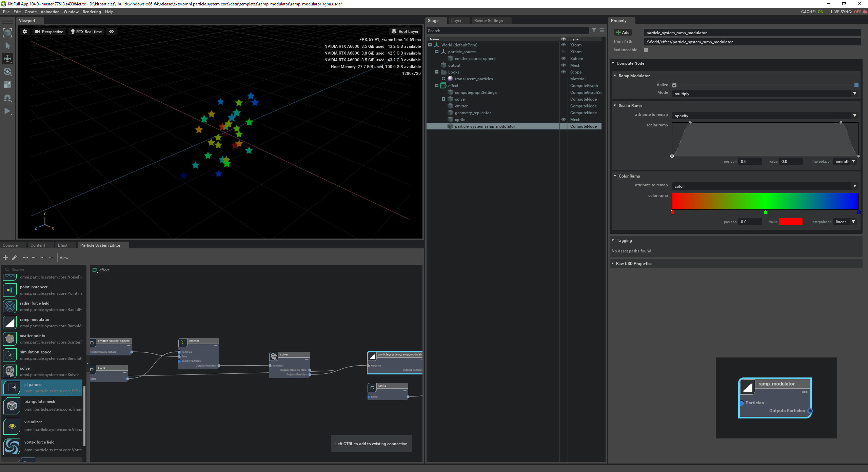Viewport: 868px width, 472px height.
Task: Select the ramp modulator node icon
Action: point(10,323)
